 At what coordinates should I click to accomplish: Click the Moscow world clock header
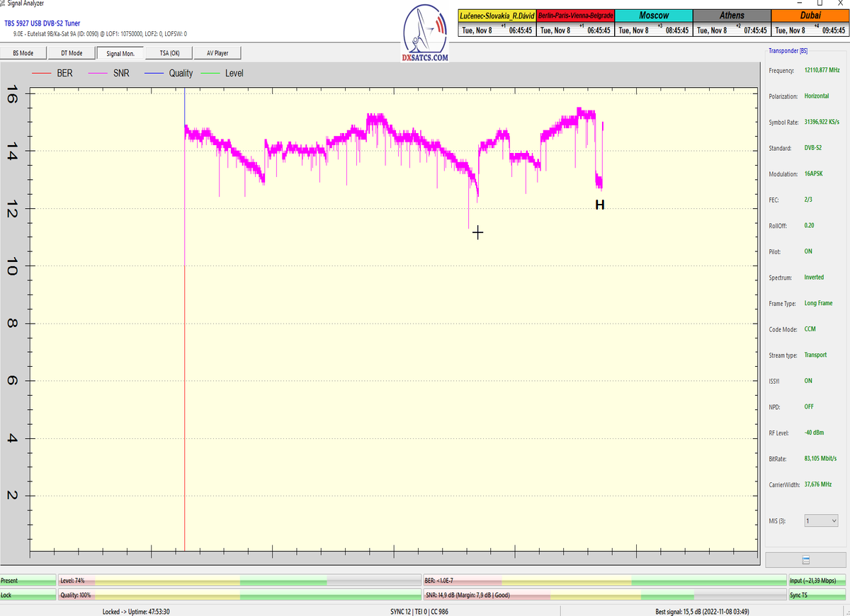click(x=653, y=15)
